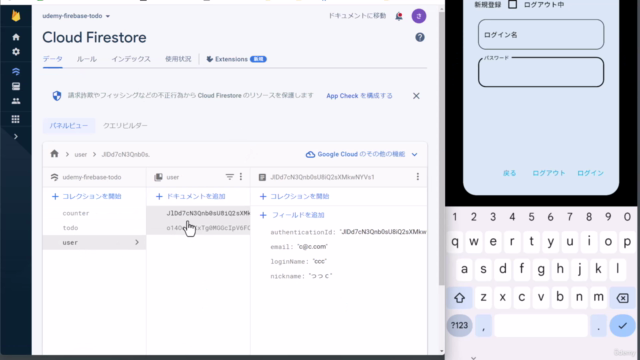Tap the space bar key
Screen dimensions: 640x360
541,325
